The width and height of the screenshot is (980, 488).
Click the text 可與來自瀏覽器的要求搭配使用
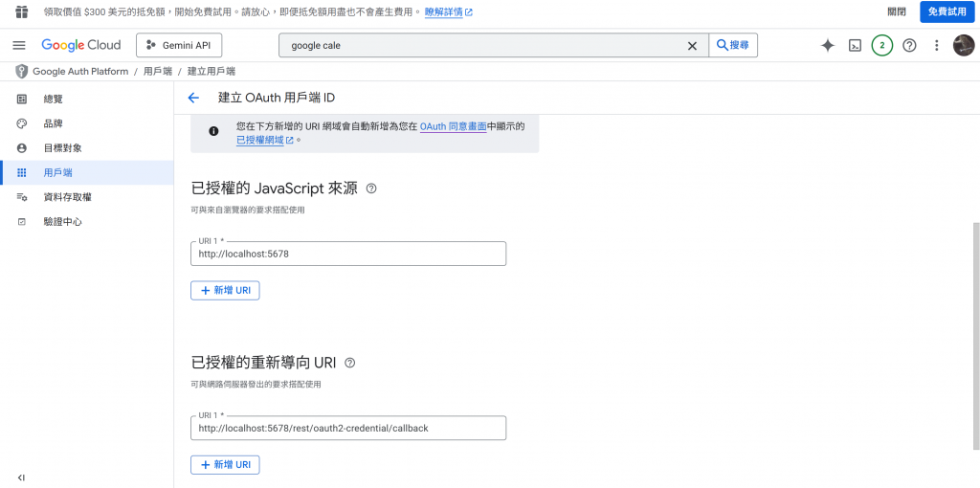pyautogui.click(x=248, y=211)
